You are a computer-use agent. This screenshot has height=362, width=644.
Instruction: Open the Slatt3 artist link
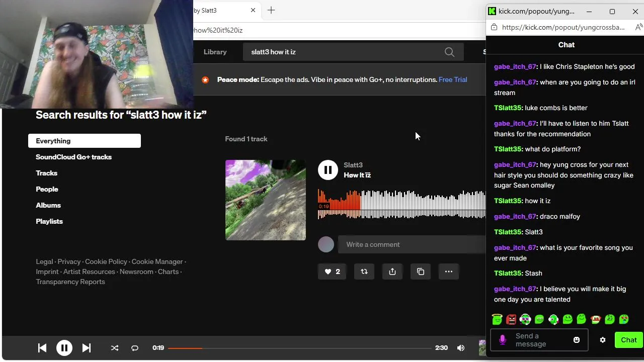(x=353, y=165)
